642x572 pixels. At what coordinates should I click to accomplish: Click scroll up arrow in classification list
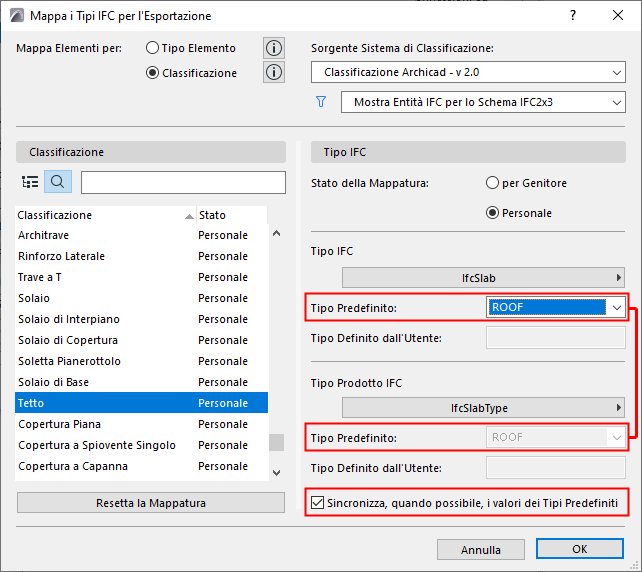(276, 233)
